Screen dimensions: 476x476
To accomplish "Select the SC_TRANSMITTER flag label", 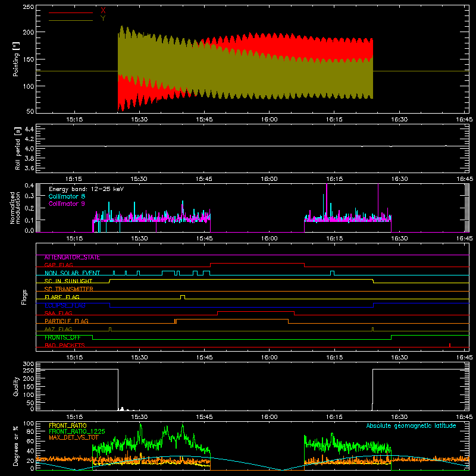I will pos(69,289).
